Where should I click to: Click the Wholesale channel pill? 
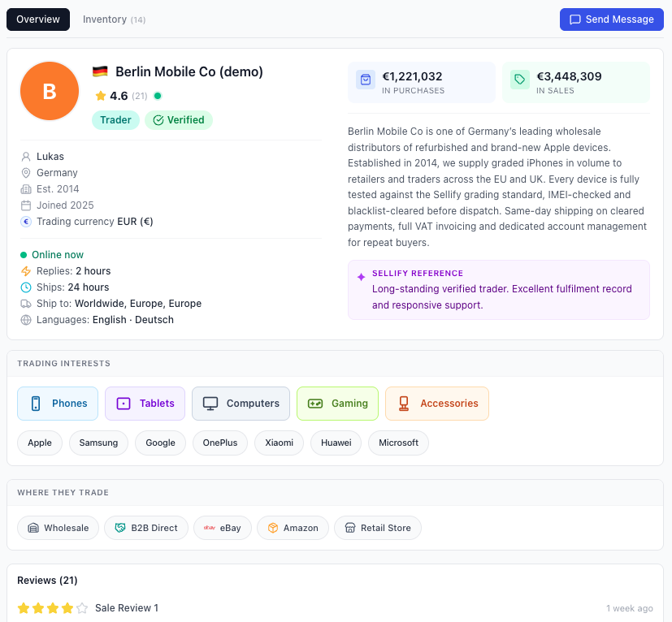[x=58, y=528]
